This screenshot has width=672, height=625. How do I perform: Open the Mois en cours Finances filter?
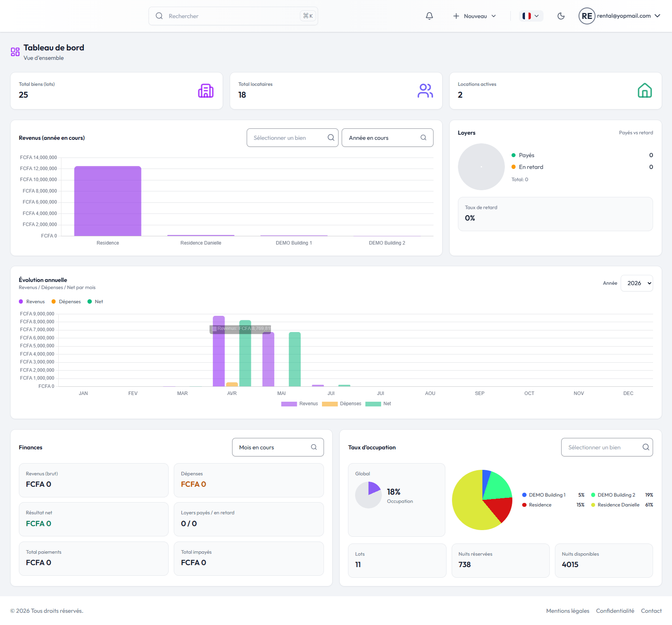click(x=278, y=447)
